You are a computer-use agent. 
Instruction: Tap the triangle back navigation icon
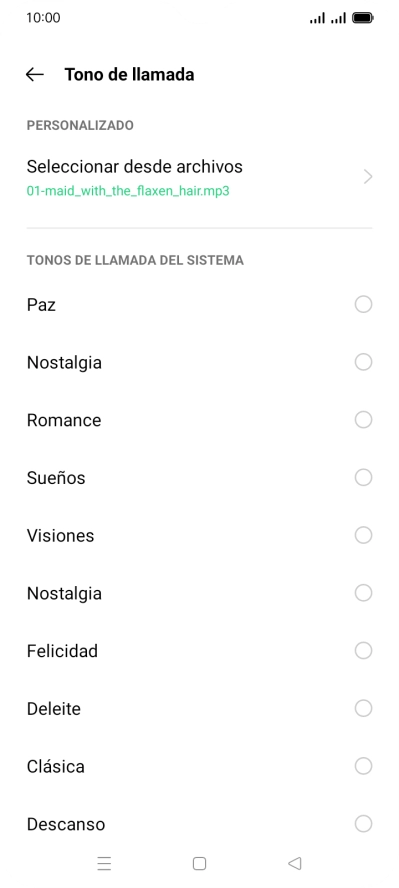pos(294,863)
